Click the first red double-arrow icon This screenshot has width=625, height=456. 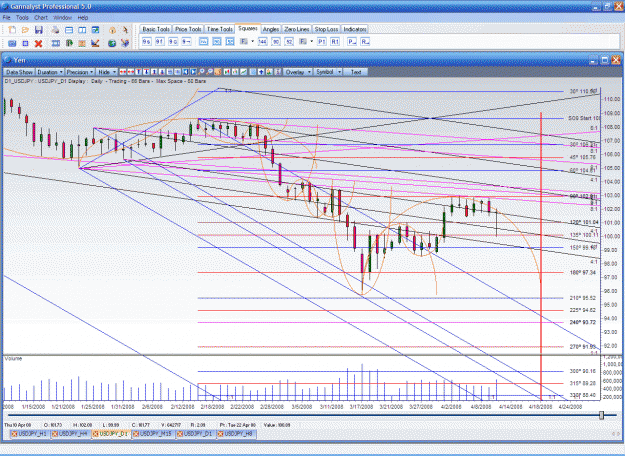click(123, 72)
